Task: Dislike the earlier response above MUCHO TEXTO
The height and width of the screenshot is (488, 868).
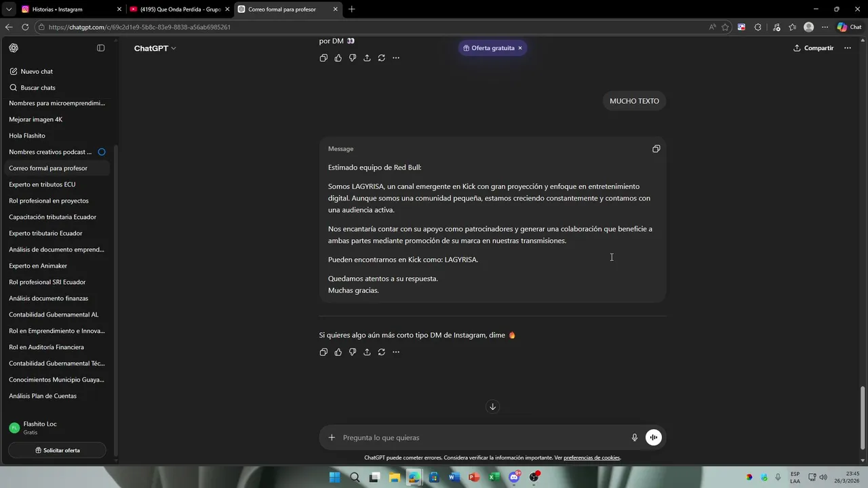Action: click(x=353, y=58)
